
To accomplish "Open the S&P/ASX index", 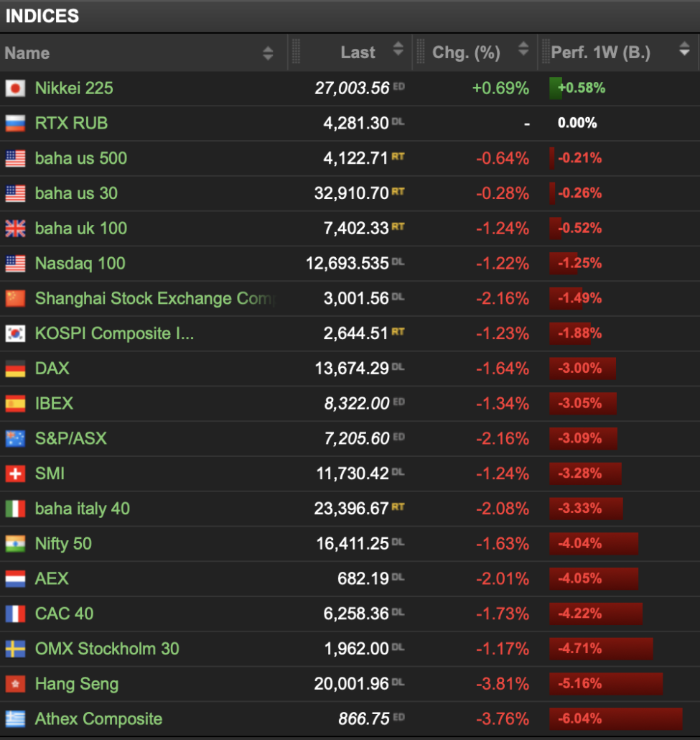I will coord(71,438).
